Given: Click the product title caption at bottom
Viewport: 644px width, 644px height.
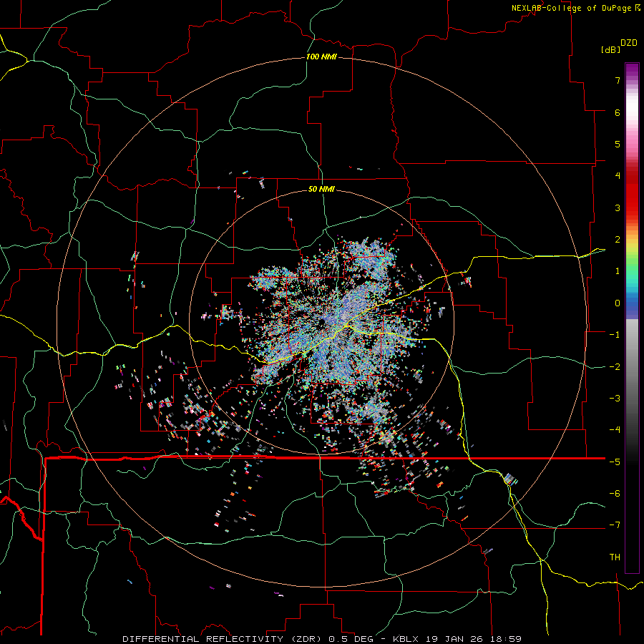Looking at the screenshot, I should 322,639.
